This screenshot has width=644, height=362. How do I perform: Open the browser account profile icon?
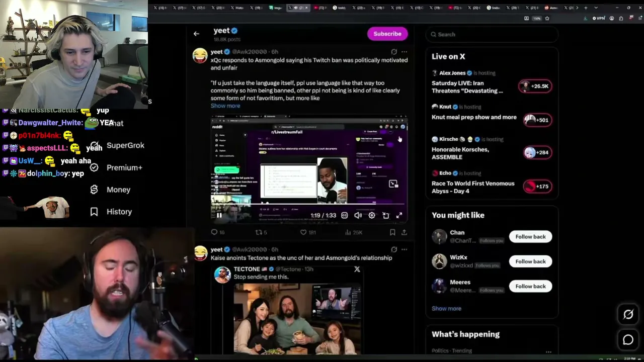click(612, 19)
